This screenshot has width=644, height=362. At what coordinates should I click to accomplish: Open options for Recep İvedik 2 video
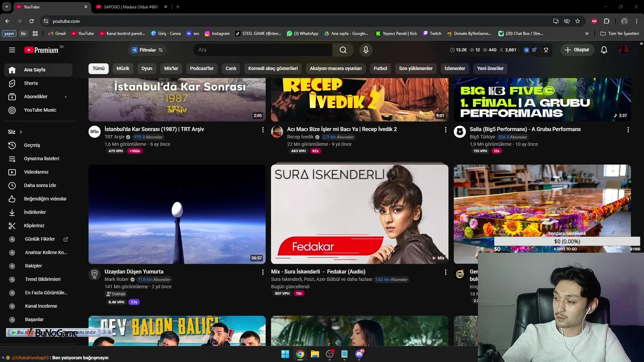tap(445, 130)
